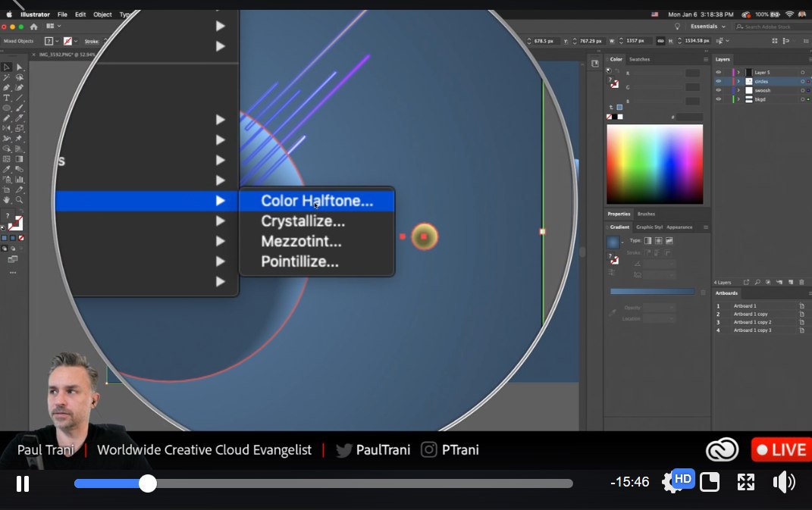Hide the bkgd layer
Screen dimensions: 812x510
[718, 99]
